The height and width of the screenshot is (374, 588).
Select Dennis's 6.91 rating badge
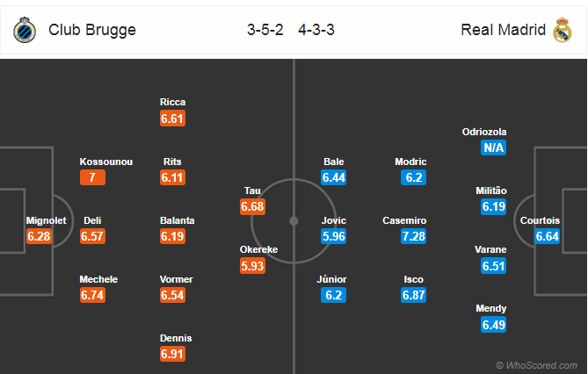172,354
